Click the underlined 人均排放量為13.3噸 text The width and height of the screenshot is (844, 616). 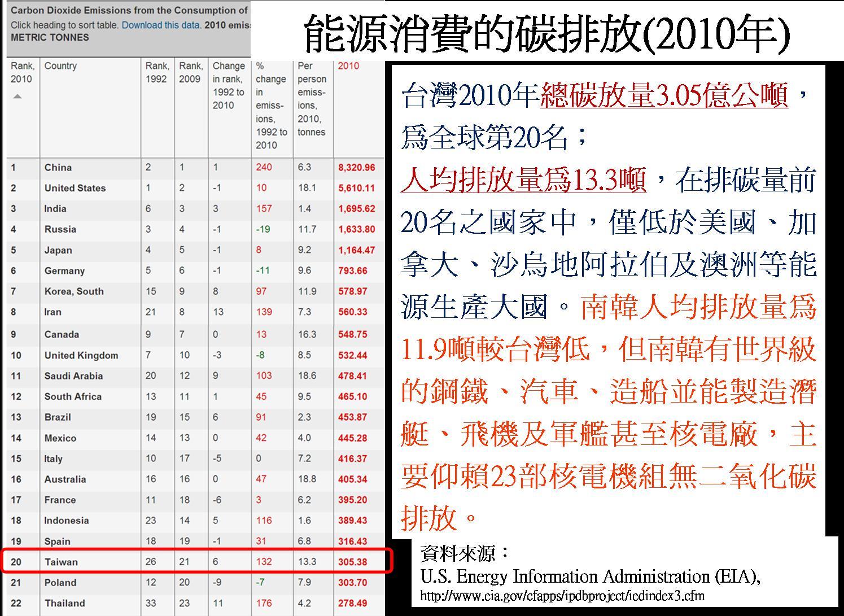pyautogui.click(x=523, y=181)
